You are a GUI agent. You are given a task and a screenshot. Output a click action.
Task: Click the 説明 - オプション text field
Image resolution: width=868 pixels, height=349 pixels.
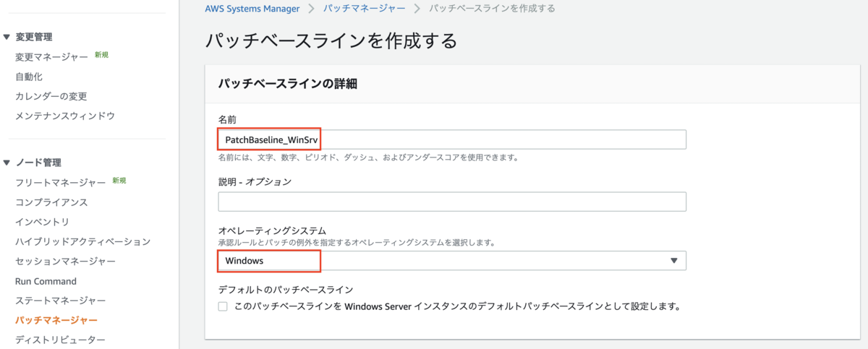click(452, 202)
